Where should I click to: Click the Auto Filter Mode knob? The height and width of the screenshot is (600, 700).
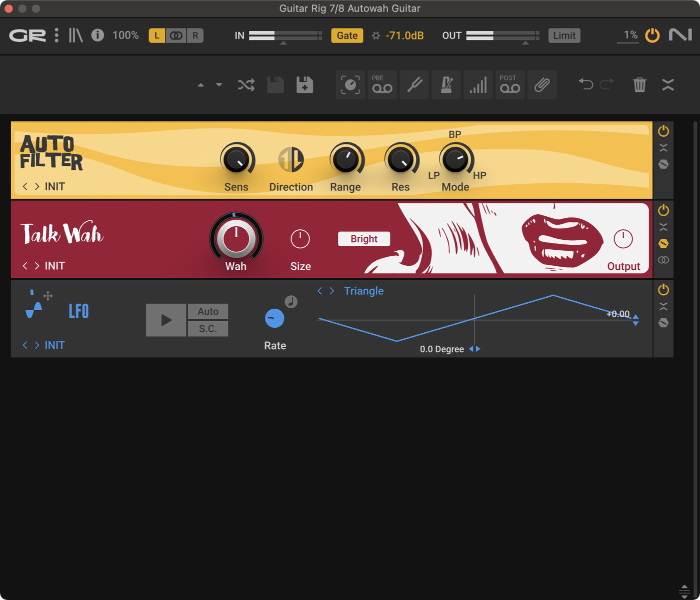pos(456,159)
